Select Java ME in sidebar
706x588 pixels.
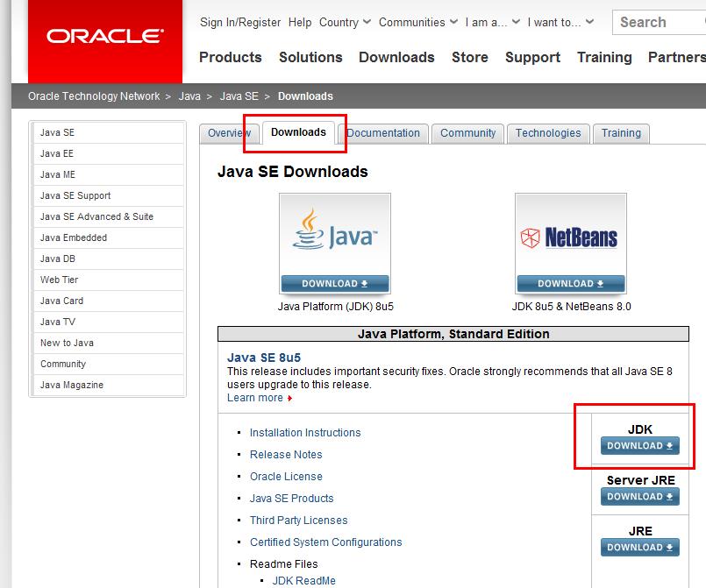pyautogui.click(x=108, y=174)
